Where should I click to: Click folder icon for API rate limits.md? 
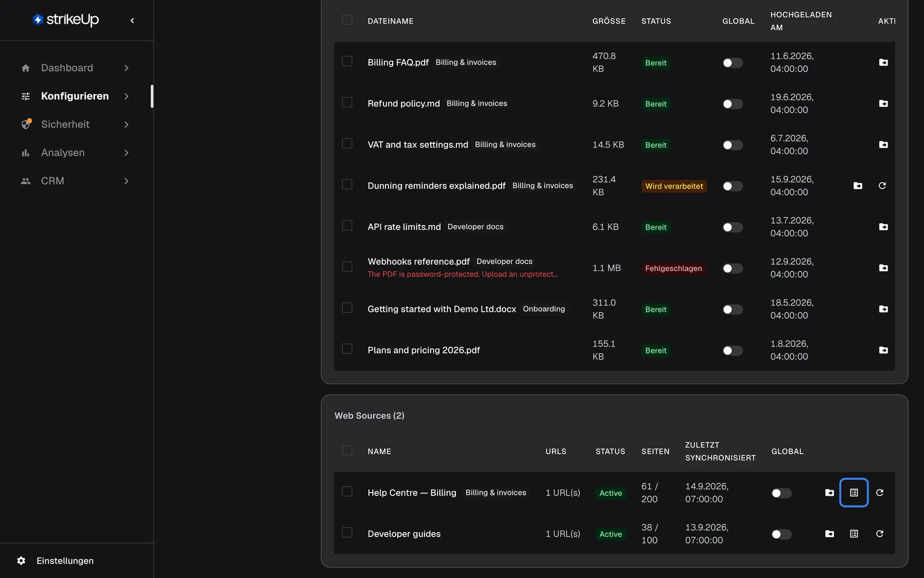click(x=883, y=227)
